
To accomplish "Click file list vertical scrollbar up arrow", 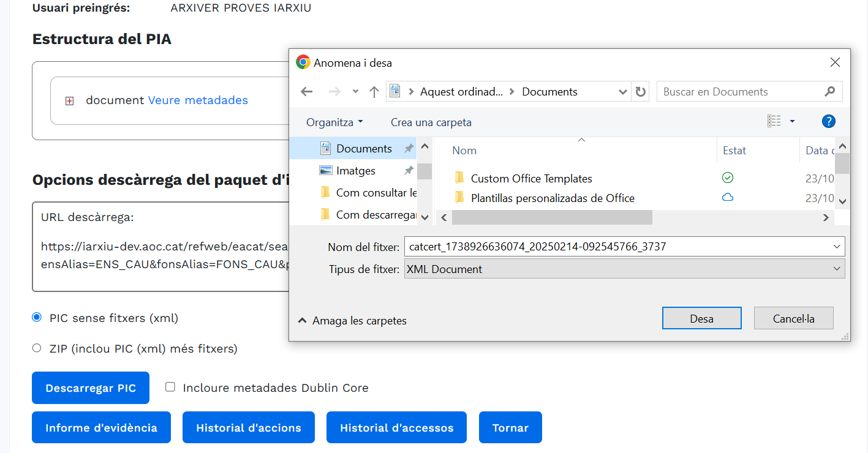I will [842, 146].
